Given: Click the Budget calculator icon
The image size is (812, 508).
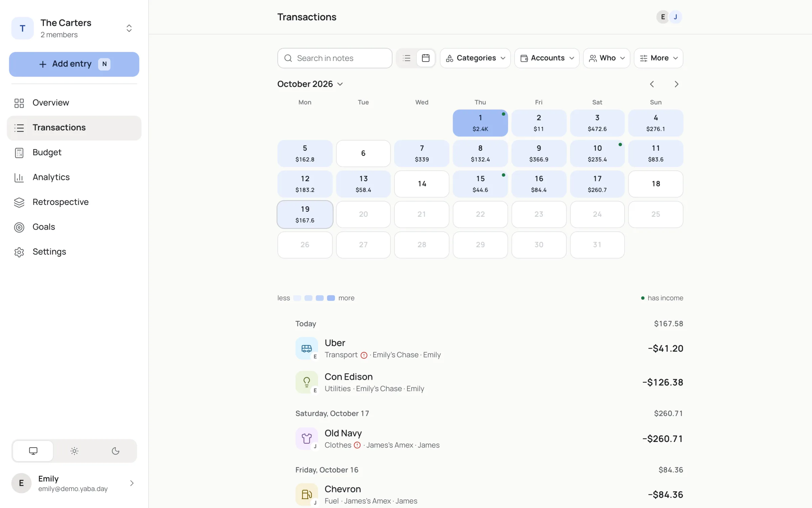Looking at the screenshot, I should click(x=19, y=153).
